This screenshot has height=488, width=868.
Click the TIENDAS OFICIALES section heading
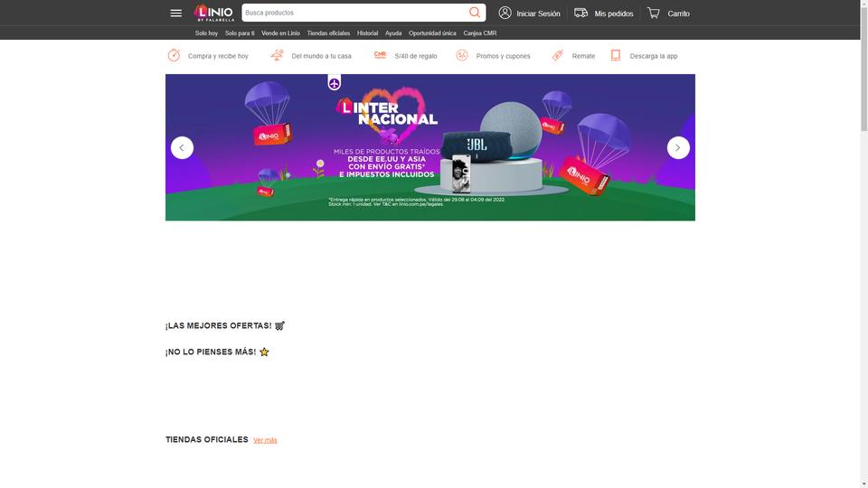206,439
